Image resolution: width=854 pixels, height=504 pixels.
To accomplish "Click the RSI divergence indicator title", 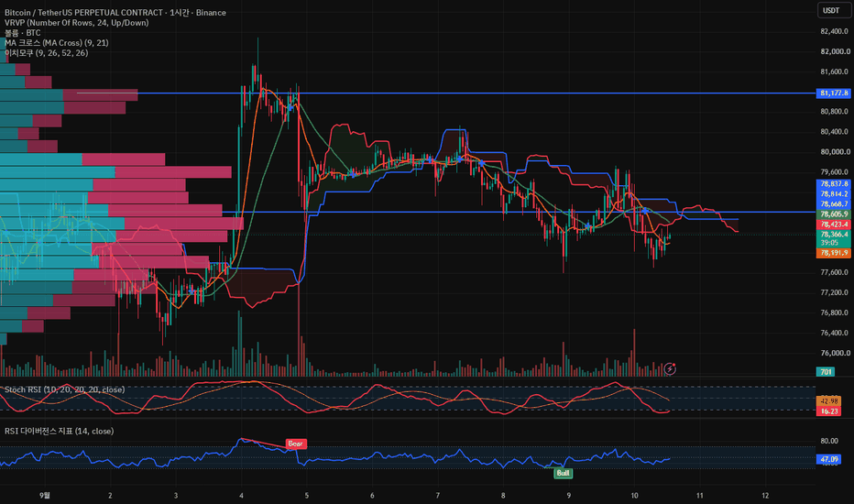I will click(59, 431).
